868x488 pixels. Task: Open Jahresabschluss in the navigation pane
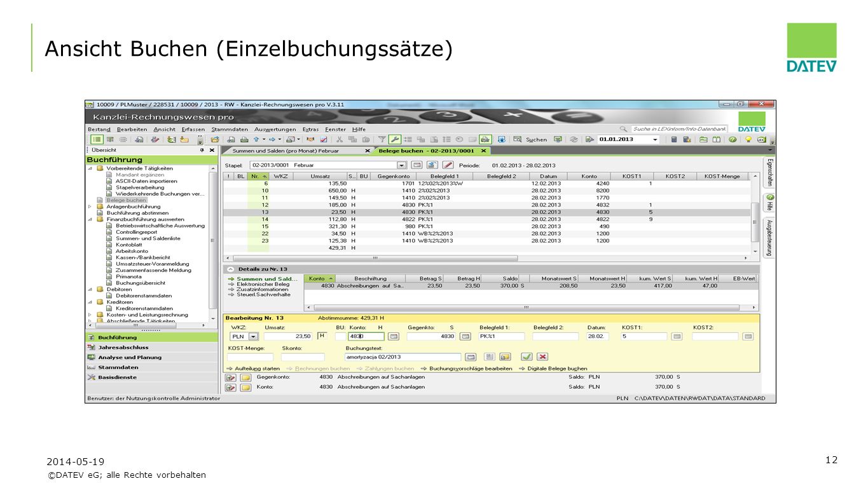pos(123,348)
